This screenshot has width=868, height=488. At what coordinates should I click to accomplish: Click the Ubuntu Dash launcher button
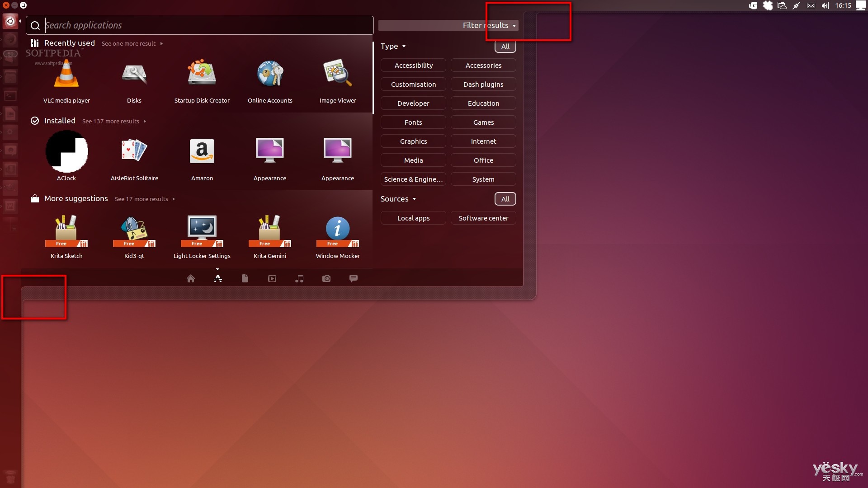pos(10,21)
